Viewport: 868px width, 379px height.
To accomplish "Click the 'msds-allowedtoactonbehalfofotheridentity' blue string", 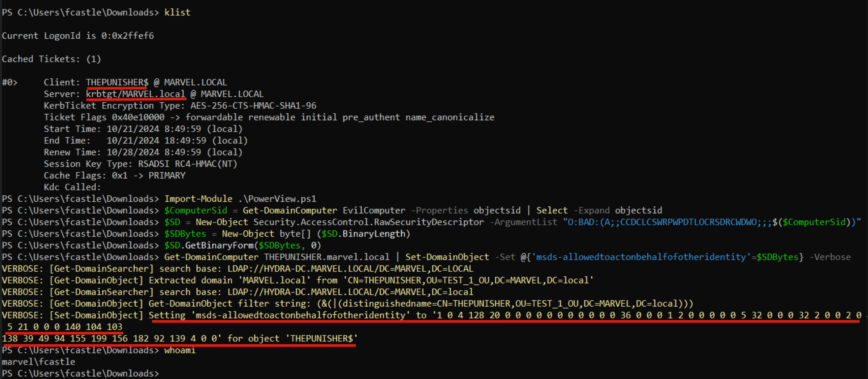I will pos(640,257).
